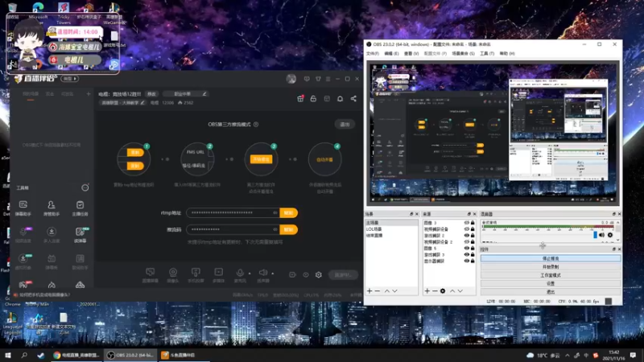Open the 编辑 menu in OBS

(391, 54)
